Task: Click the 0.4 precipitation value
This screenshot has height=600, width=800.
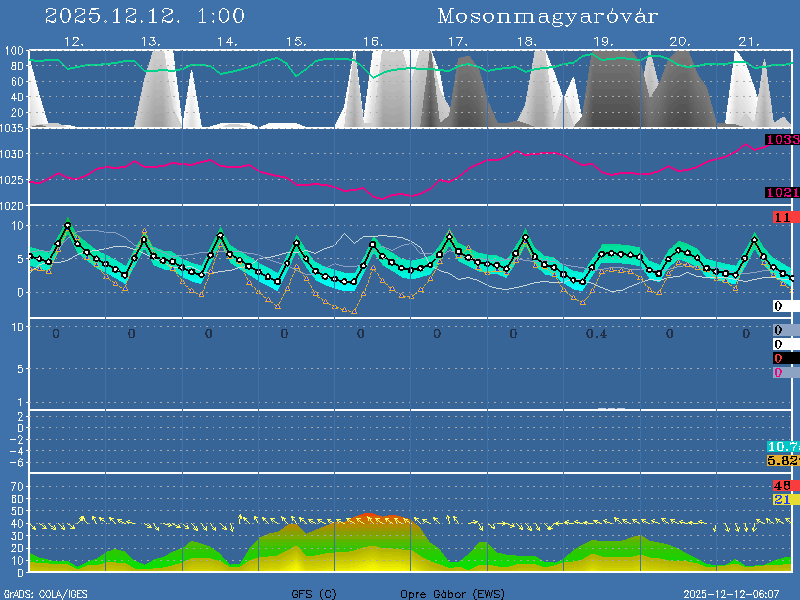Action: click(595, 333)
